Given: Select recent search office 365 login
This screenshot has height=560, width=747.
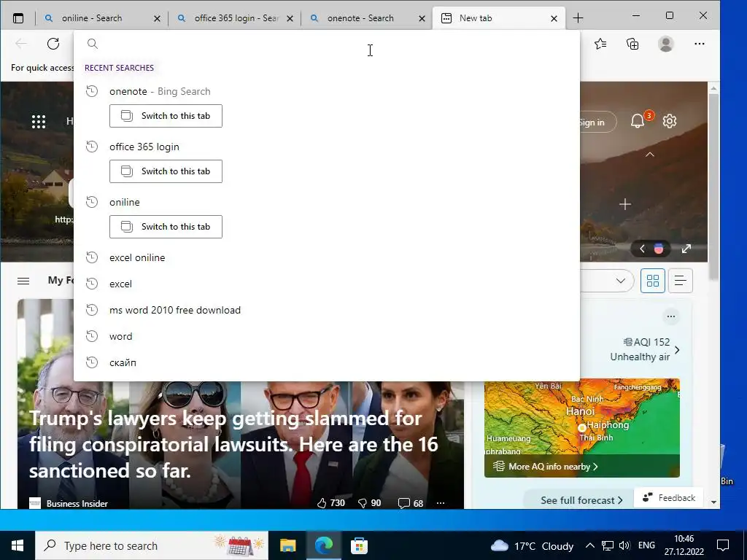Looking at the screenshot, I should 327,147.
